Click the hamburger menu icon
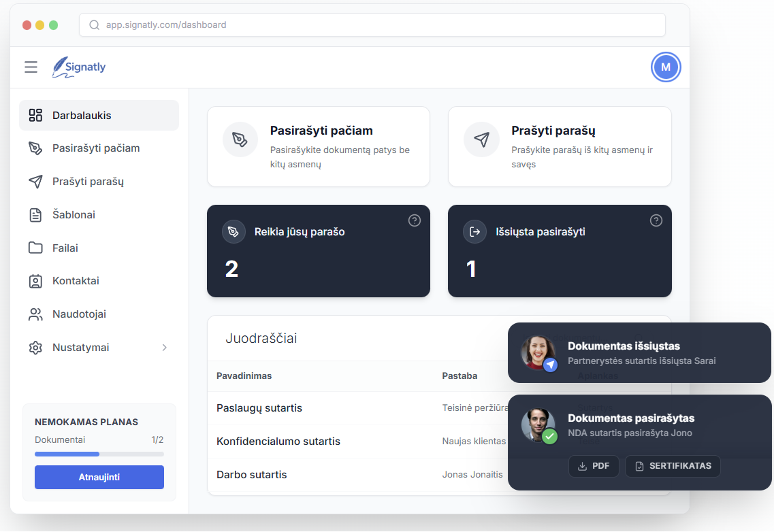774x532 pixels. pos(31,67)
